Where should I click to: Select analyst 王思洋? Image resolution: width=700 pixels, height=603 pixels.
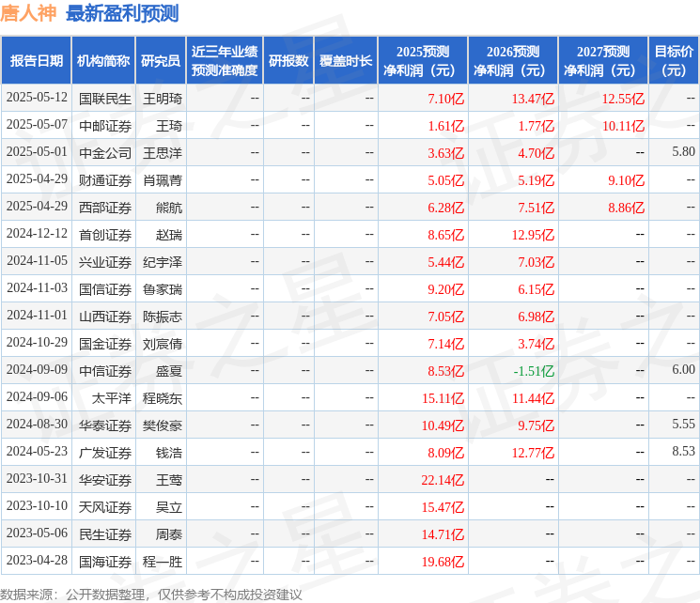tap(163, 153)
